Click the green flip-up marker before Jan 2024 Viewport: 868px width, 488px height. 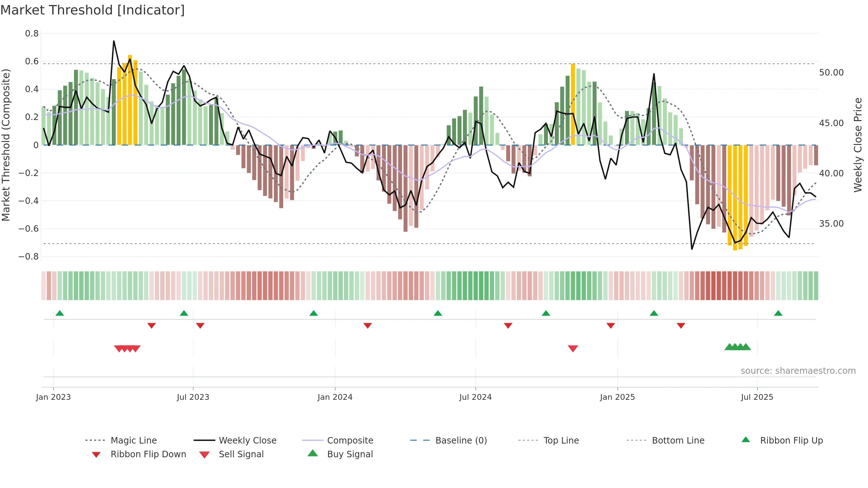pos(314,313)
